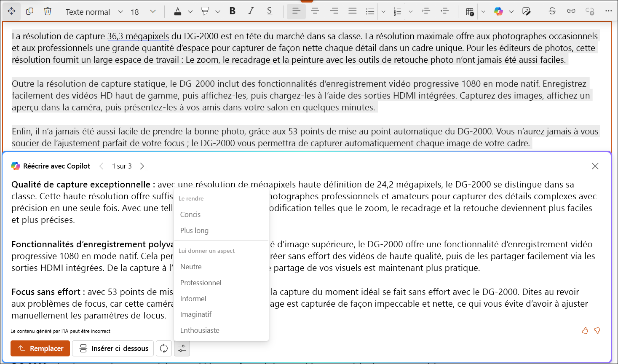Toggle strikethrough formatting
The width and height of the screenshot is (618, 364).
(552, 11)
